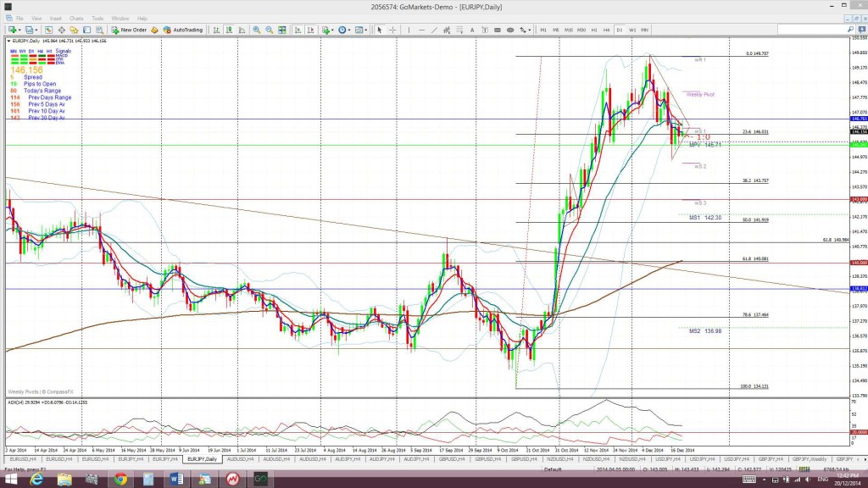The image size is (868, 488).
Task: Zoom in on the chart
Action: click(257, 30)
